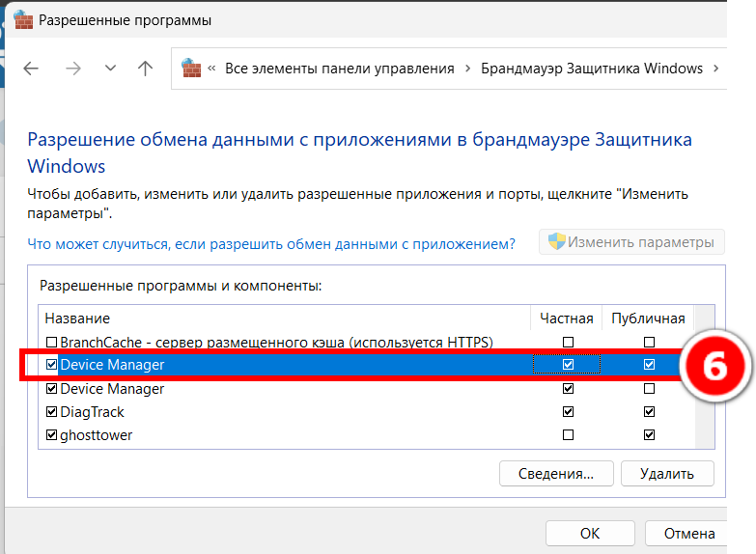This screenshot has width=756, height=554.
Task: Click the 'Частная' column header
Action: tap(567, 319)
